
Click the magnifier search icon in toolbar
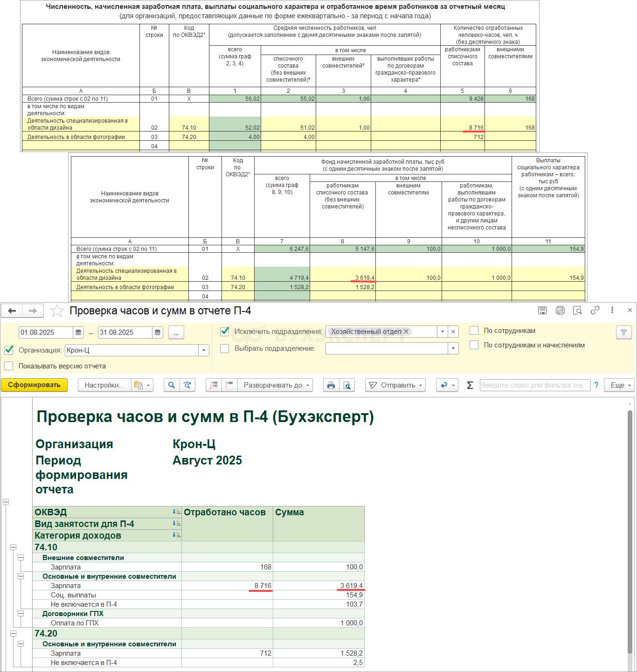point(172,385)
